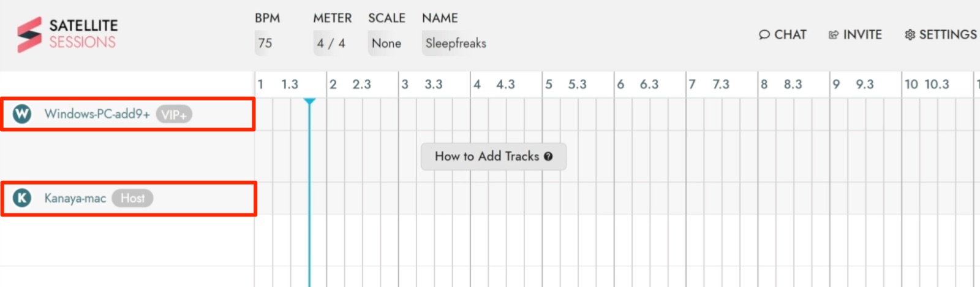Viewport: 980px width, 287px height.
Task: Edit the session name Sleepfreaks field
Action: (x=456, y=44)
